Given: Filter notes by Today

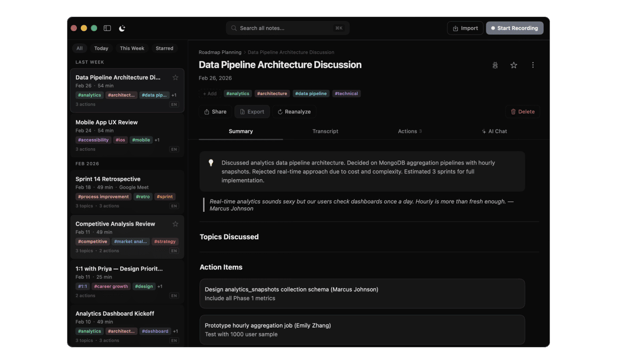Looking at the screenshot, I should click(101, 48).
